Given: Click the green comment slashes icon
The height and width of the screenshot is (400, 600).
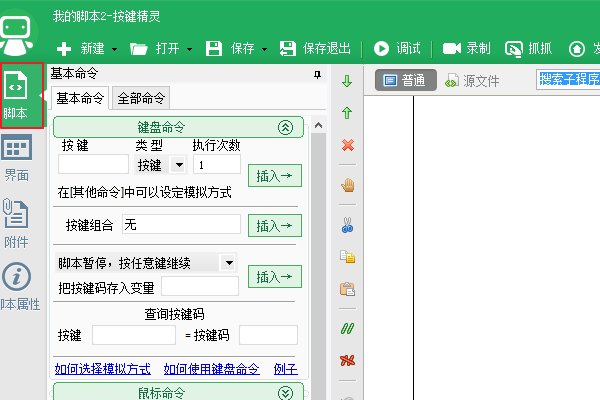Looking at the screenshot, I should point(347,328).
